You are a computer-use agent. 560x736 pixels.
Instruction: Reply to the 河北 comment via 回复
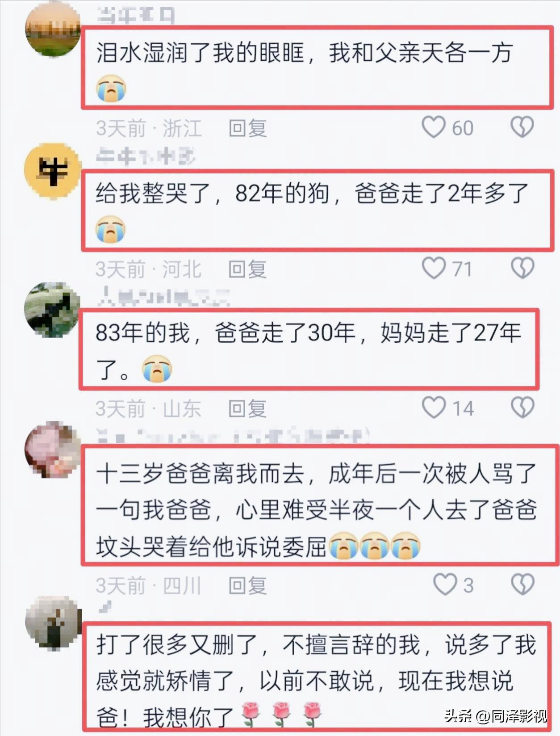point(248,269)
